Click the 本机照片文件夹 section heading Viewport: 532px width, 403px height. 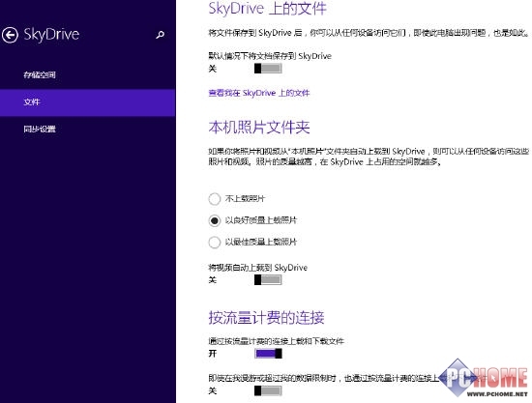pos(259,128)
